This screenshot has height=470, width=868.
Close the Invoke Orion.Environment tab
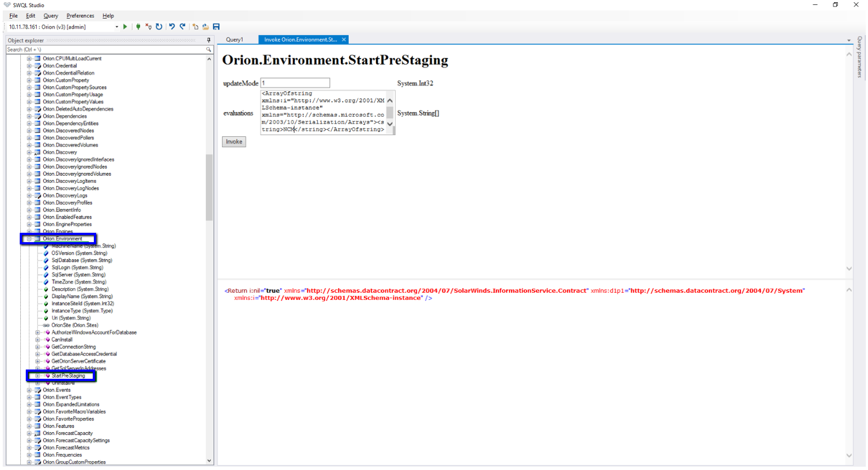(344, 40)
